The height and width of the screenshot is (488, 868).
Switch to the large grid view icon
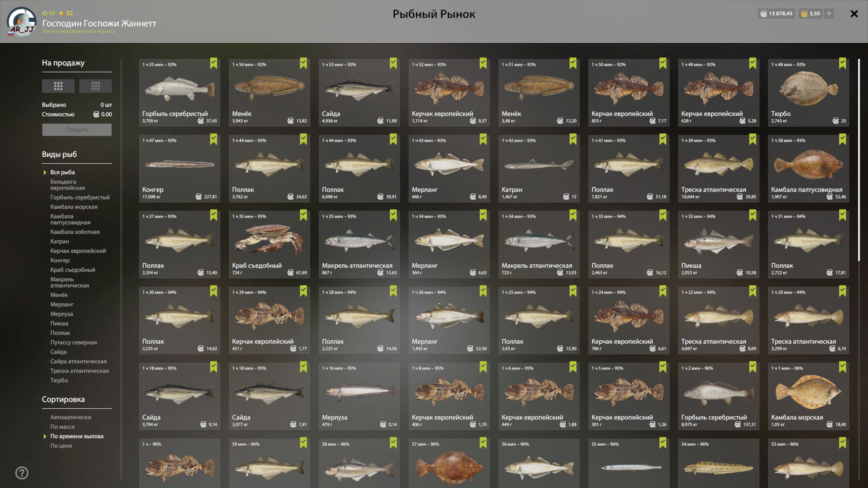click(x=58, y=86)
